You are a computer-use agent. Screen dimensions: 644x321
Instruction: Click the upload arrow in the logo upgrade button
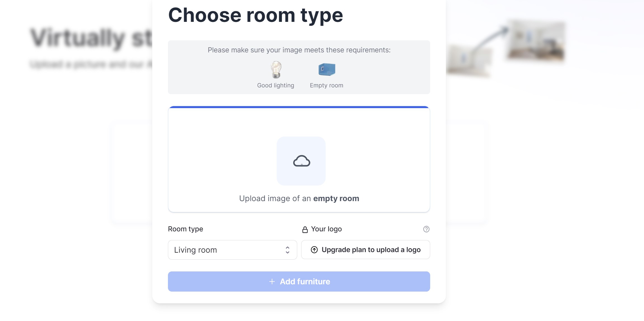click(314, 250)
